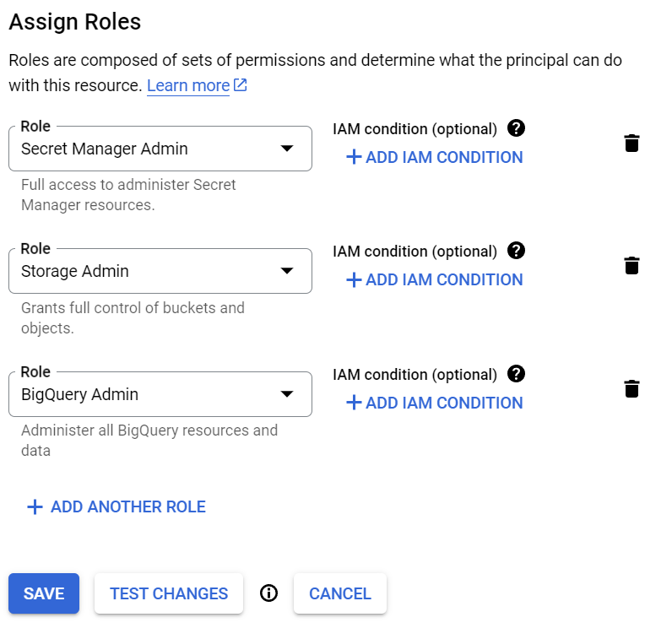
Task: Add IAM condition for Storage Admin
Action: point(435,280)
